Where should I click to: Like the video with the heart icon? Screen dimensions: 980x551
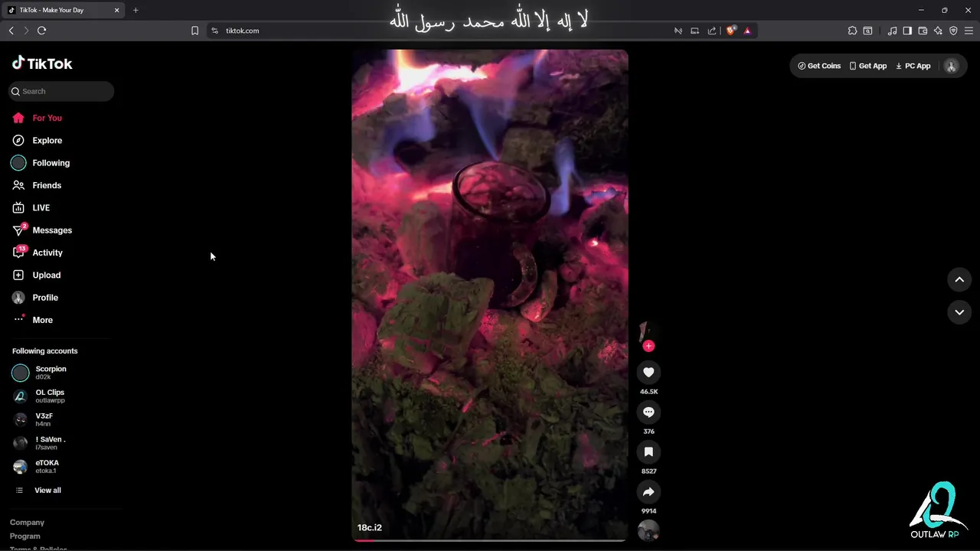coord(648,372)
